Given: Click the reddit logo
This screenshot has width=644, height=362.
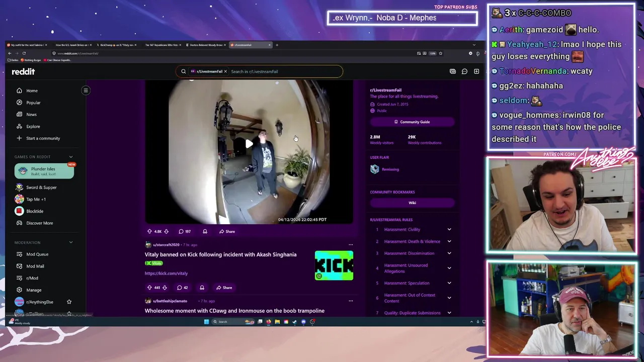Looking at the screenshot, I should tap(23, 71).
